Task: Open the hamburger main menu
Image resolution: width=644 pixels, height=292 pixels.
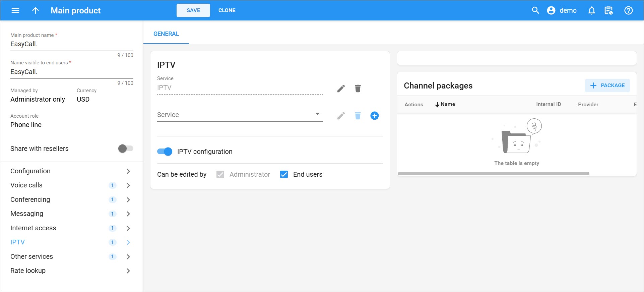Action: [x=15, y=10]
